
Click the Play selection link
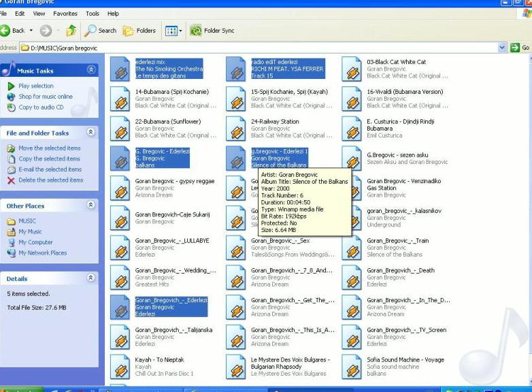[35, 86]
